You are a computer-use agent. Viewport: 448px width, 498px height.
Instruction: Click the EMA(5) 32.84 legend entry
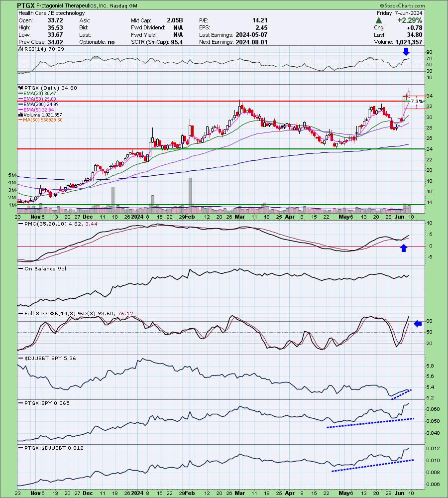pos(38,110)
